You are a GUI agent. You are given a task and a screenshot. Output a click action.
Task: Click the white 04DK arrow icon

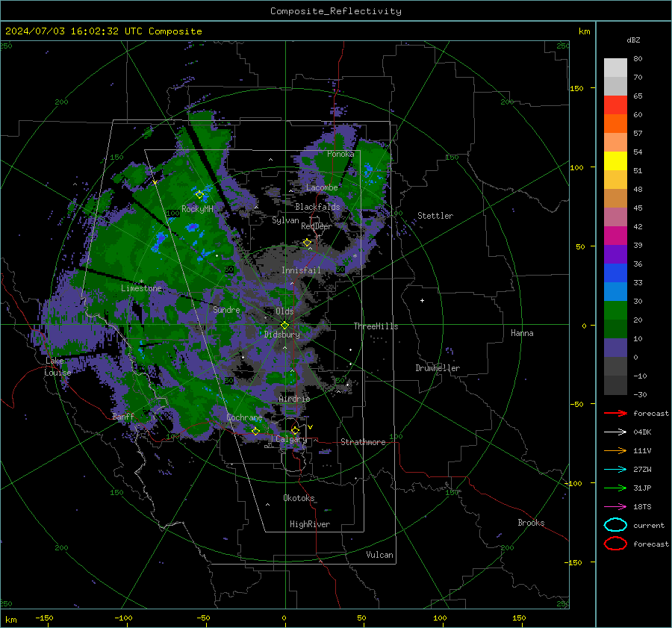pos(615,432)
